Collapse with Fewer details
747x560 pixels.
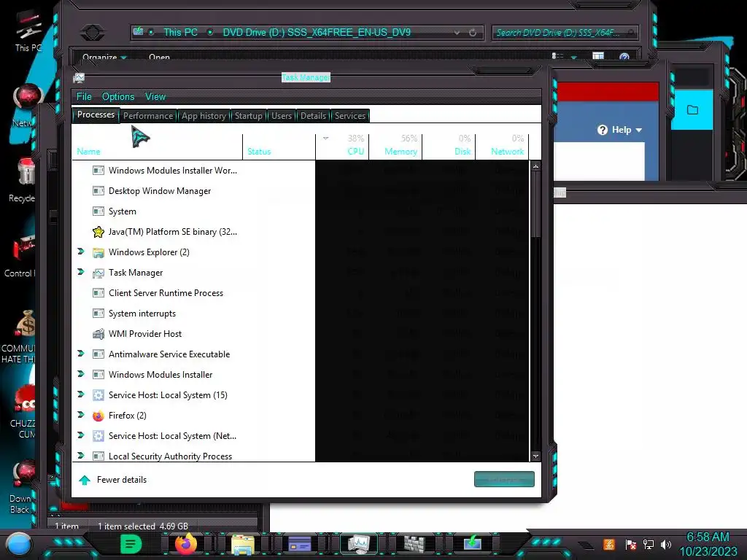coord(113,480)
